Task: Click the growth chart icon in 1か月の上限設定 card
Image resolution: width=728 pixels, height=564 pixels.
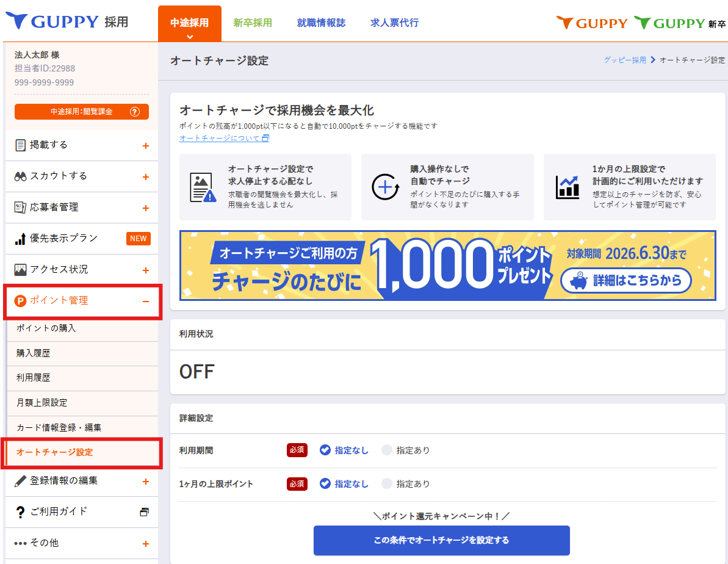Action: click(x=568, y=187)
